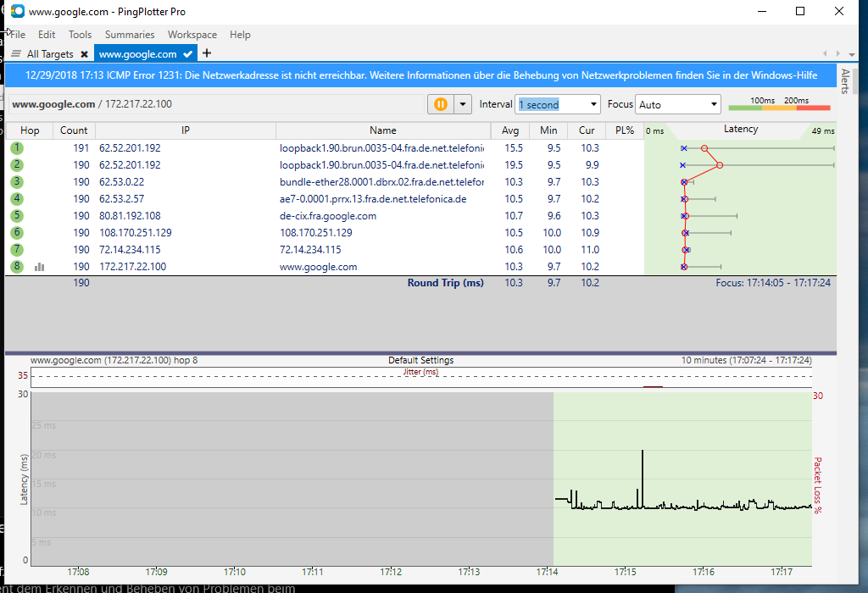The image size is (868, 593).
Task: Click name cell www.google.com in hop 8
Action: pos(319,267)
